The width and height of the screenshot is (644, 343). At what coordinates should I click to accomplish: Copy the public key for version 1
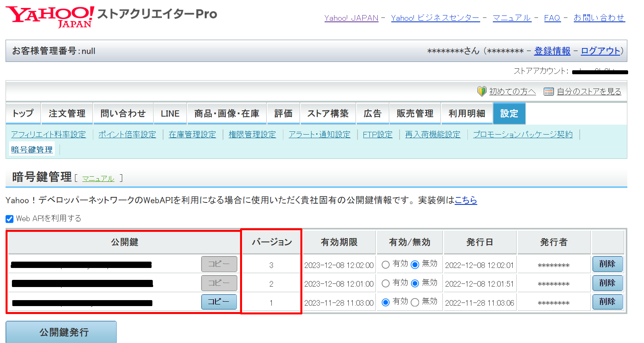click(x=219, y=302)
